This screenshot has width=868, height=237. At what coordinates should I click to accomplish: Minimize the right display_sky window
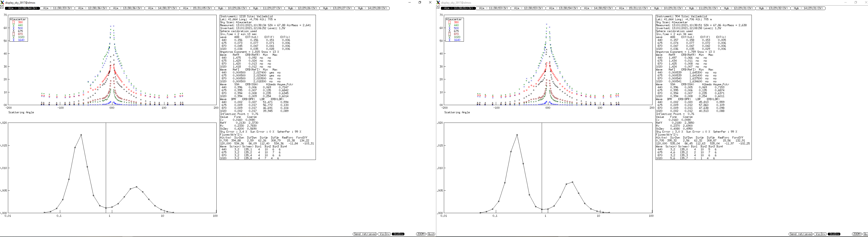pyautogui.click(x=846, y=2)
